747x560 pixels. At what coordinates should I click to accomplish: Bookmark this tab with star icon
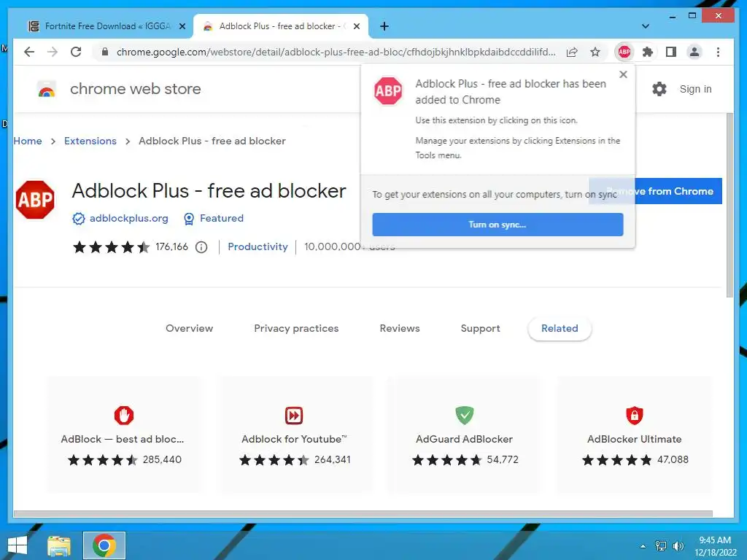pyautogui.click(x=595, y=52)
